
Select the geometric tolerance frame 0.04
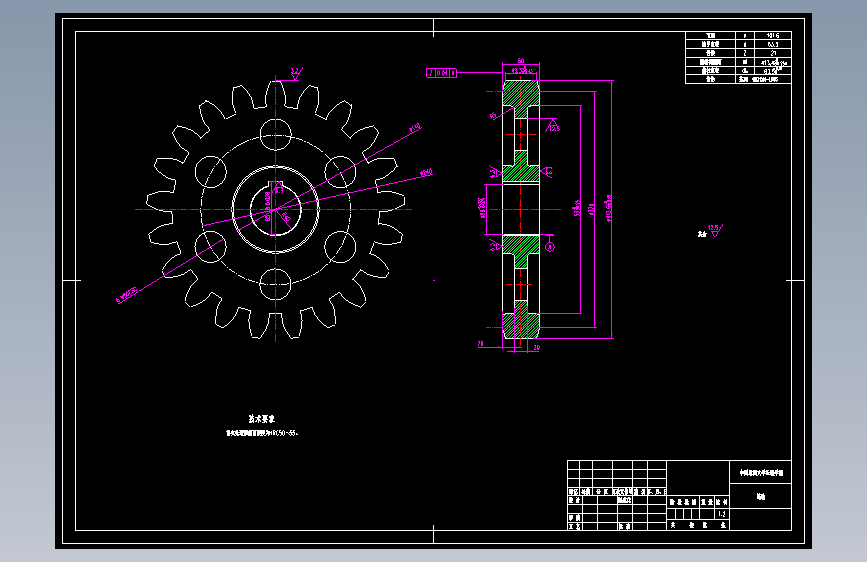441,73
